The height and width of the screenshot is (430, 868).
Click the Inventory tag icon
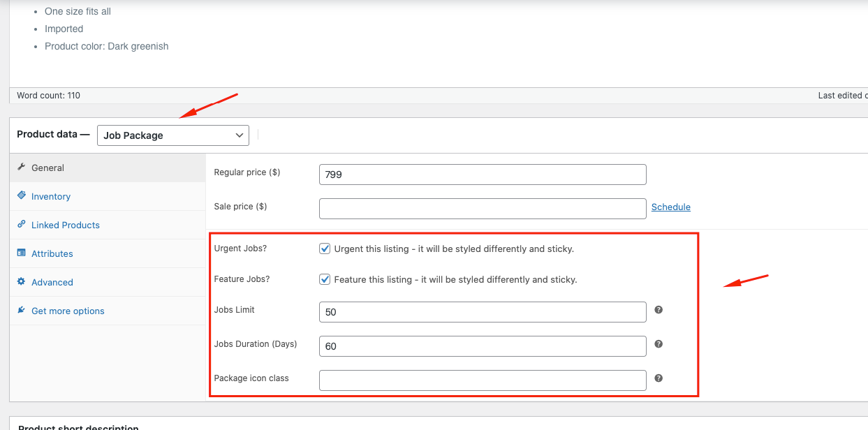click(x=21, y=196)
